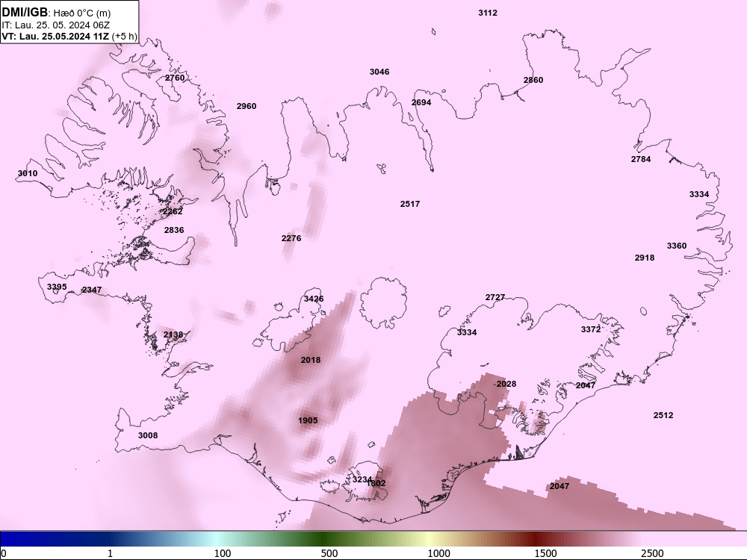
Task: Select the 1500 tick label on the color scale
Action: pyautogui.click(x=545, y=553)
